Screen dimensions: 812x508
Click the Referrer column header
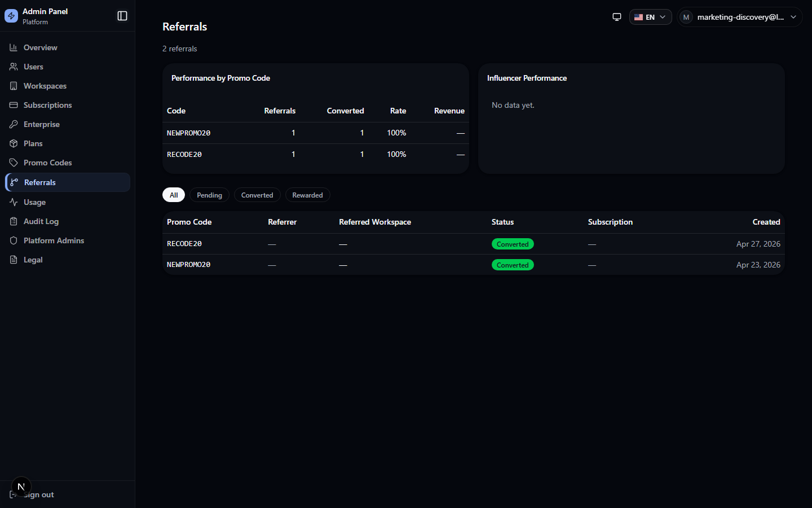(283, 222)
